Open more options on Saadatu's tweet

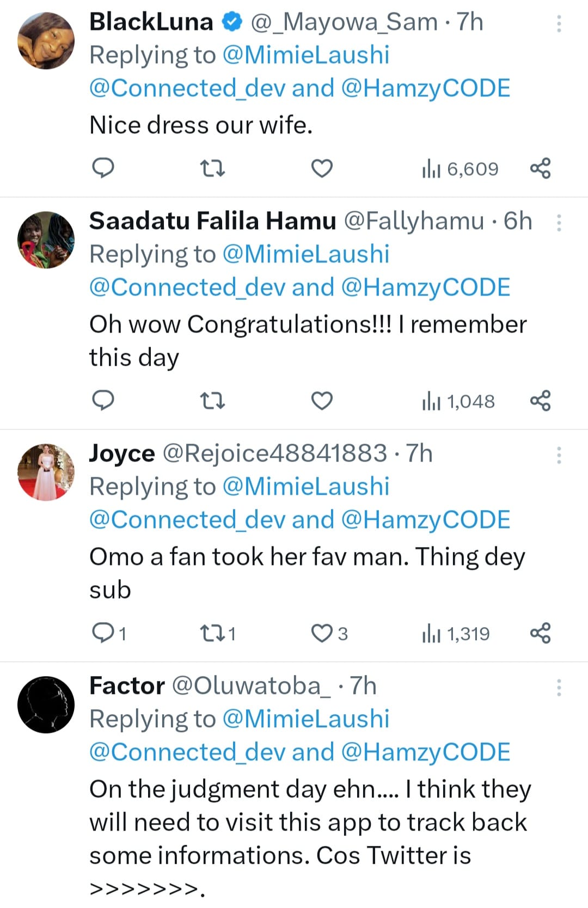tap(559, 223)
